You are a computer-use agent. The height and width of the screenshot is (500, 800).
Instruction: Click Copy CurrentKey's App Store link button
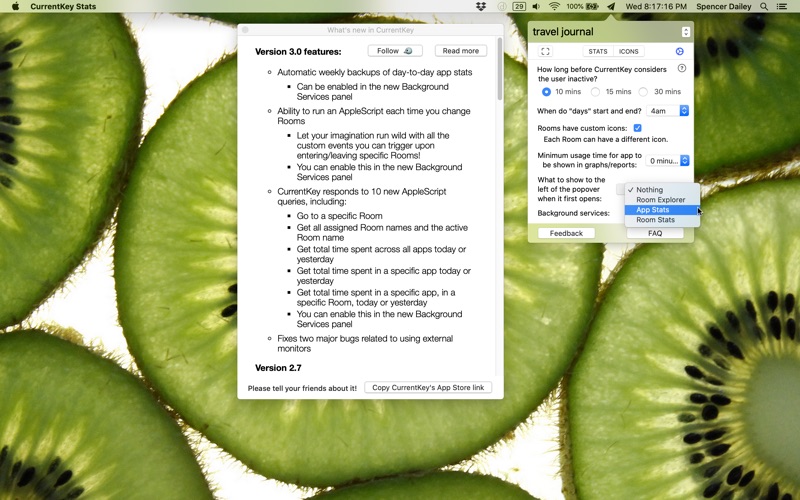[x=428, y=388]
